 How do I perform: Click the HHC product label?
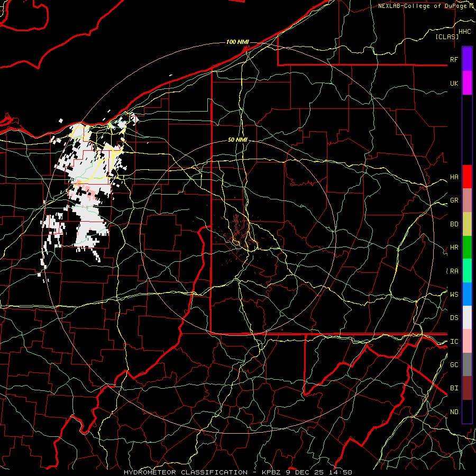465,32
